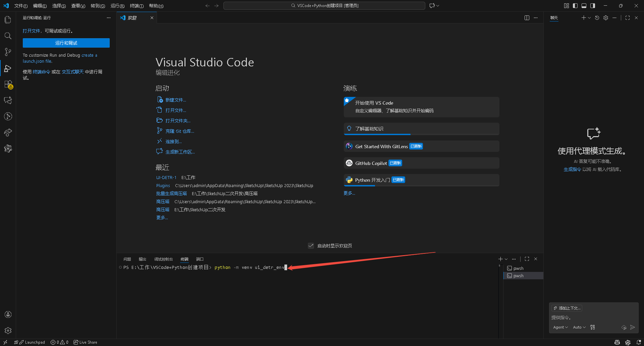
Task: Click 添加上下文... button in chat
Action: (567, 308)
